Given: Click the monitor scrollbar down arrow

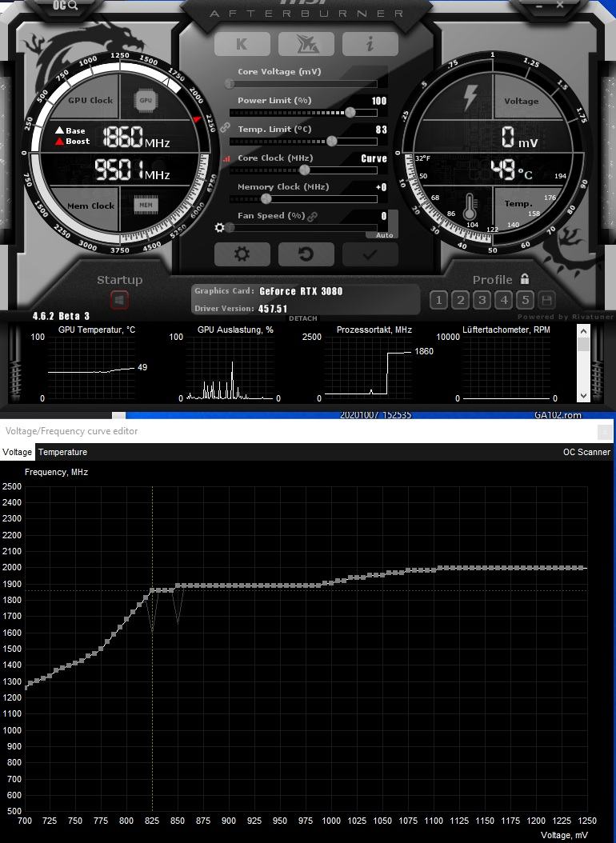Looking at the screenshot, I should coord(583,396).
